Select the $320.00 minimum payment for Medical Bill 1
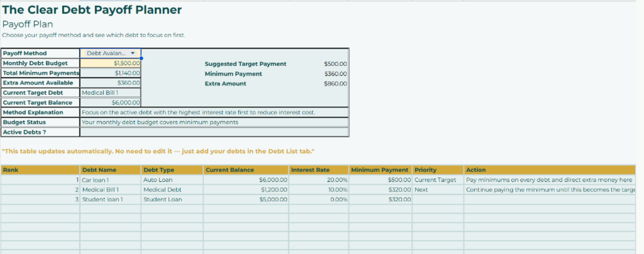 381,189
